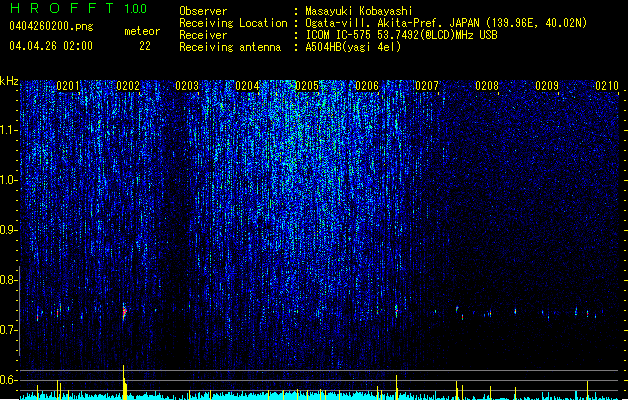Click the 0209 time marker
Viewport: 629px width, 400px height.
547,86
